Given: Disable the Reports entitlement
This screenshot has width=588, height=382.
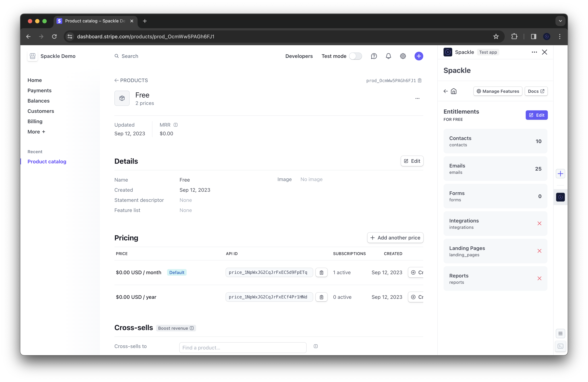Looking at the screenshot, I should pos(540,278).
